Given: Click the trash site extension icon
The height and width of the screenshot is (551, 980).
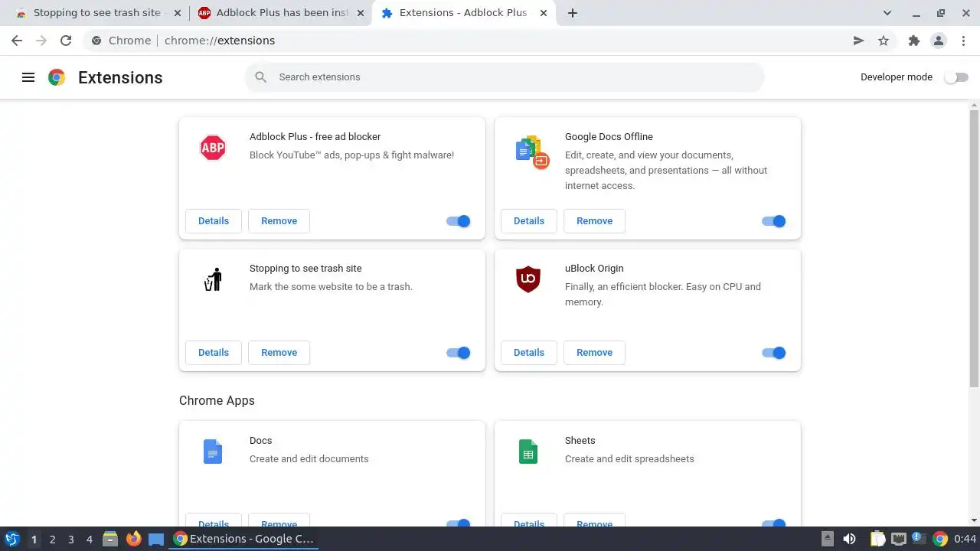Looking at the screenshot, I should coord(213,279).
